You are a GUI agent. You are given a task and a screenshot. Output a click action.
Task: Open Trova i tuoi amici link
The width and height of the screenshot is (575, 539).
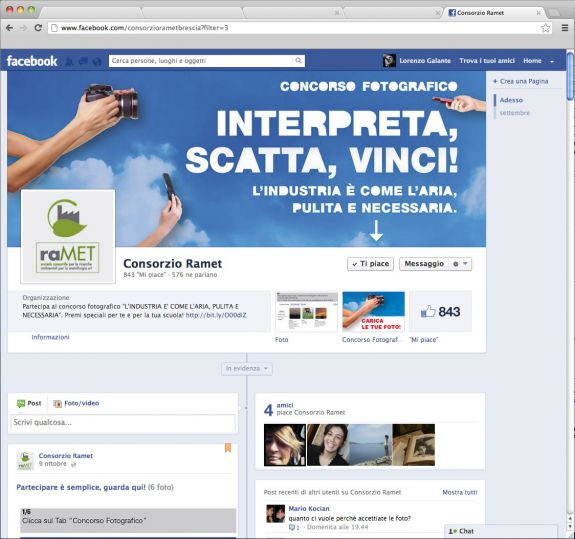click(x=487, y=60)
